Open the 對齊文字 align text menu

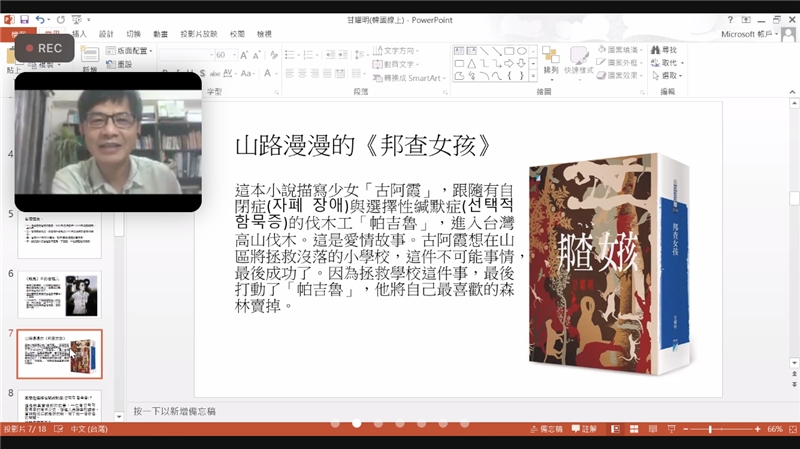coord(396,64)
